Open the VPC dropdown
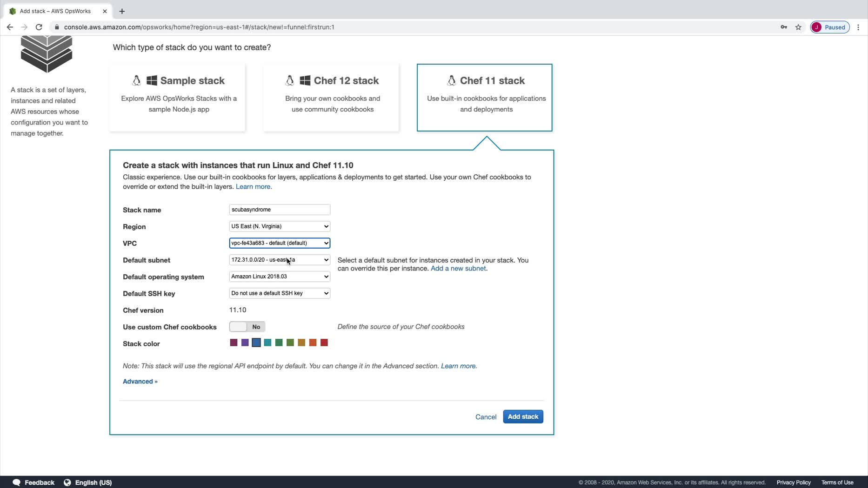Viewport: 868px width, 488px height. tap(280, 243)
